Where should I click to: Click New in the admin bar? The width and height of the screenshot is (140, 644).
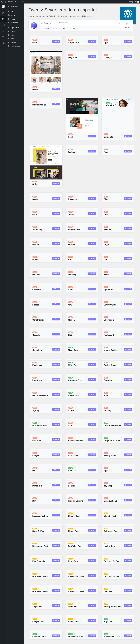pos(23,2)
